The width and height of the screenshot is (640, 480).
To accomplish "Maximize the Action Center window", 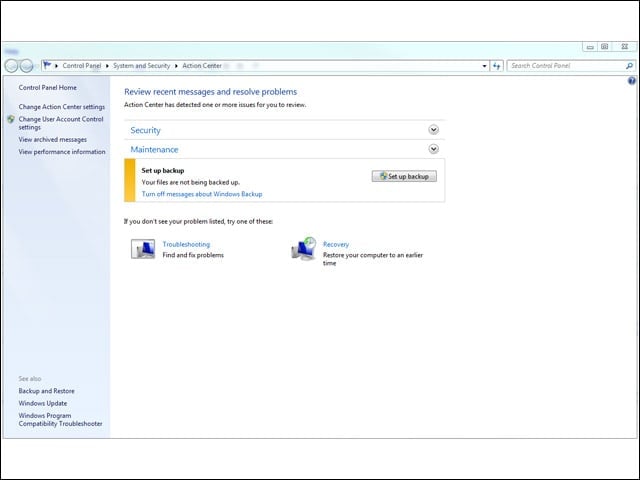I will pos(604,47).
